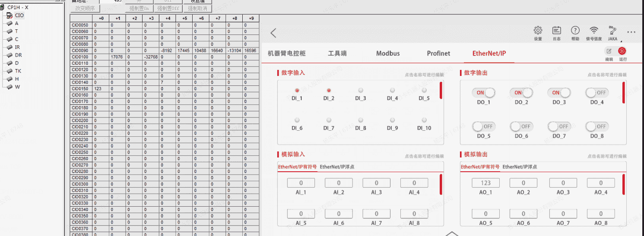Click the red 运行 run icon
The image size is (644, 236).
coord(622,51)
